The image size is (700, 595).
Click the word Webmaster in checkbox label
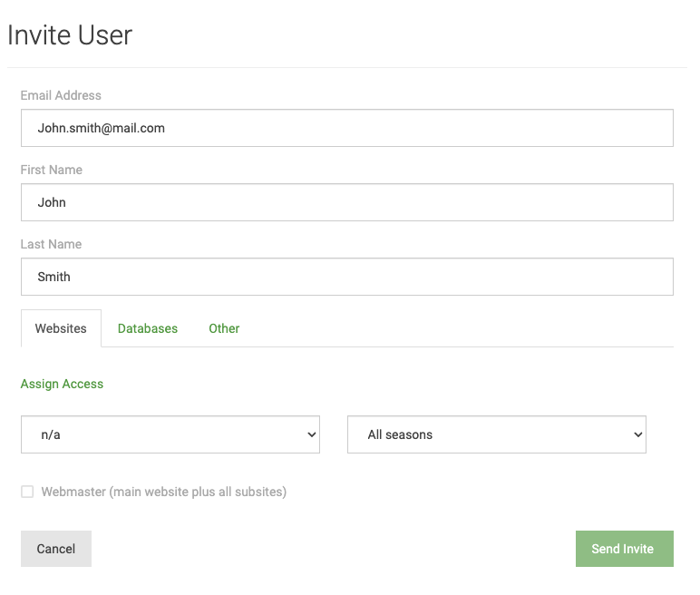pos(73,492)
